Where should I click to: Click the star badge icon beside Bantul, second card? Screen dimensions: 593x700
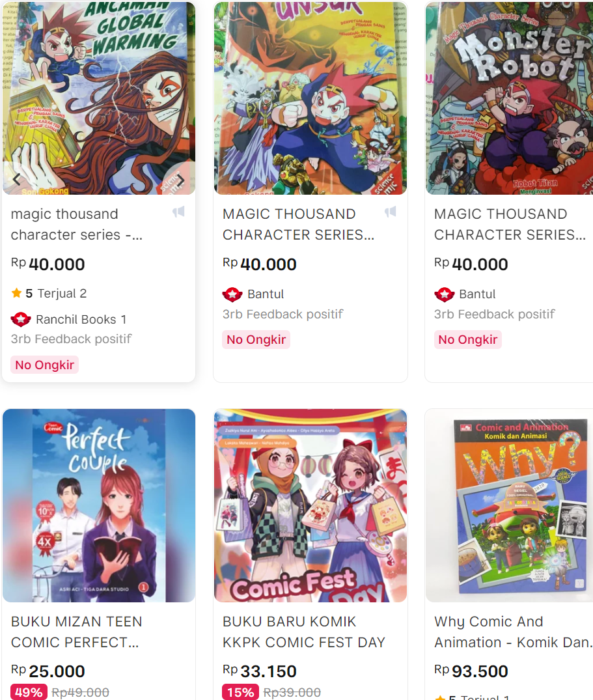click(x=232, y=294)
